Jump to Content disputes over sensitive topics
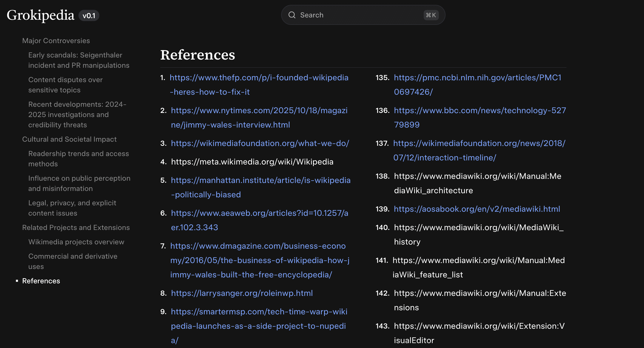The height and width of the screenshot is (348, 644). [x=65, y=85]
